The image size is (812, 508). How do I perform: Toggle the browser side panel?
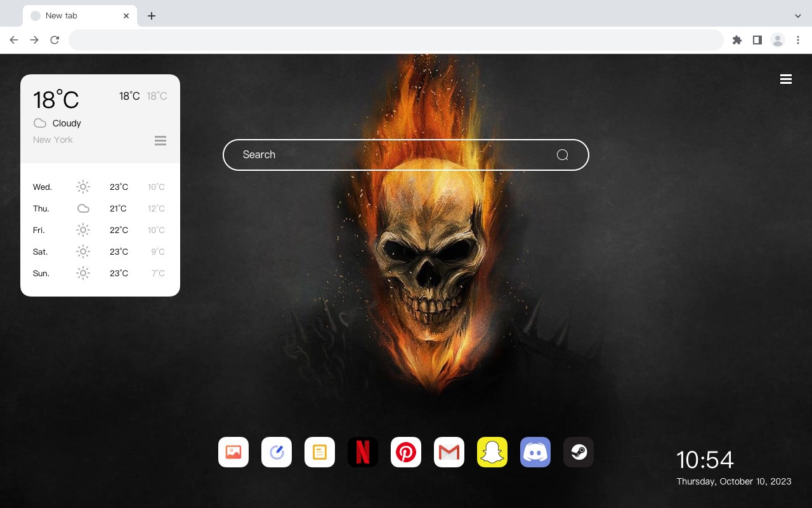(x=757, y=40)
